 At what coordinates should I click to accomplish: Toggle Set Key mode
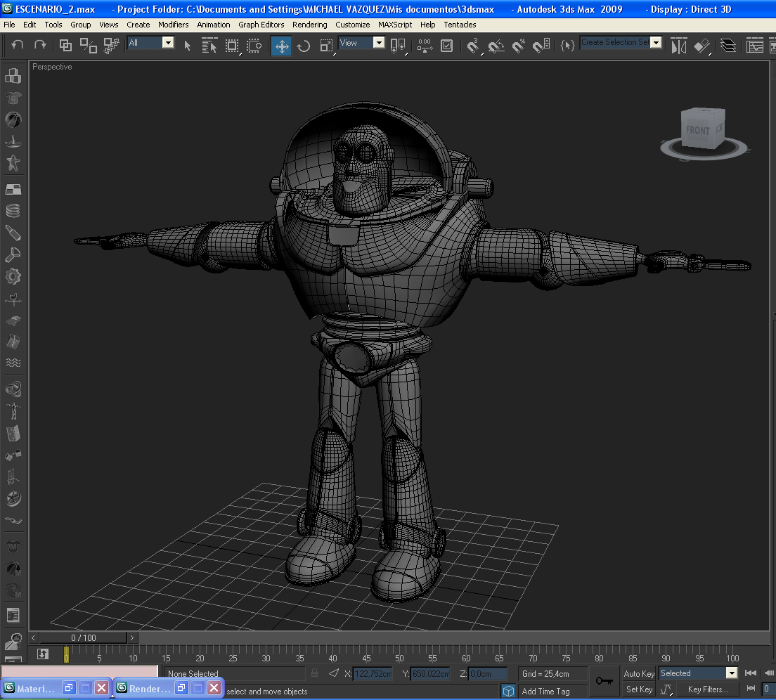tap(639, 689)
